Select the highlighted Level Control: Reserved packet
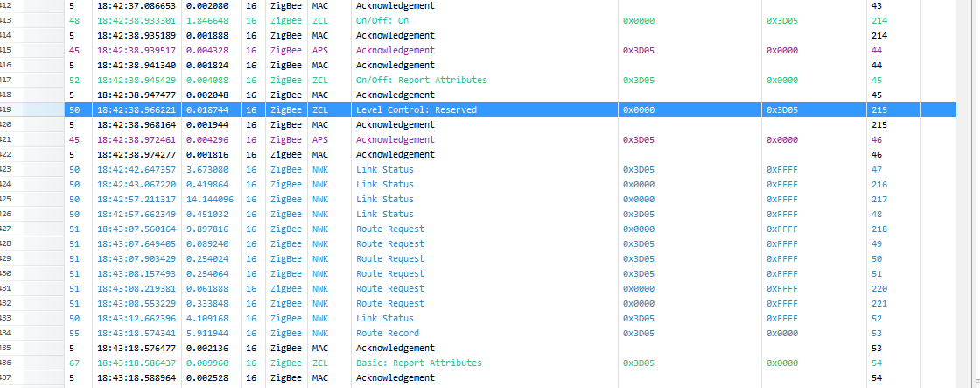 point(416,110)
